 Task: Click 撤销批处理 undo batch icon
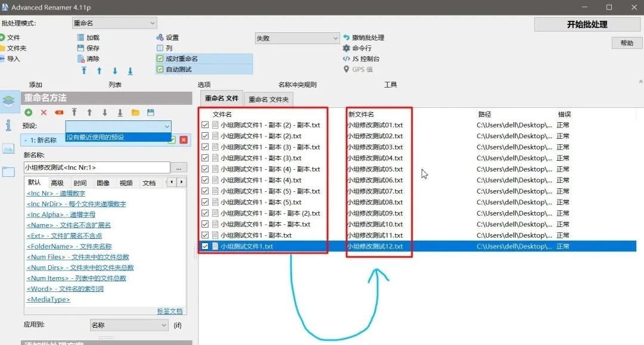point(346,38)
